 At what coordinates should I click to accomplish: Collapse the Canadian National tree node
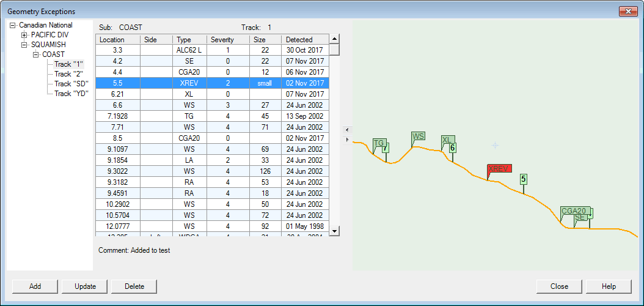click(x=13, y=25)
